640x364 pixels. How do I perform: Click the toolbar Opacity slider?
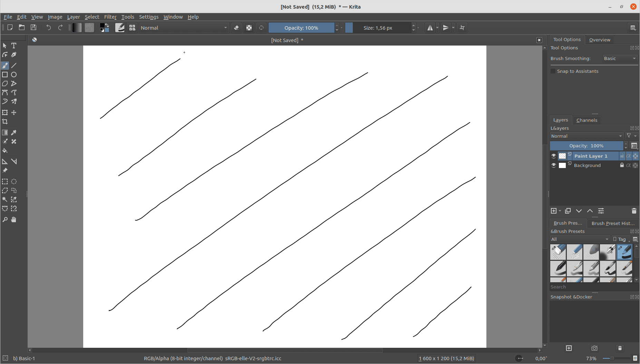(301, 28)
